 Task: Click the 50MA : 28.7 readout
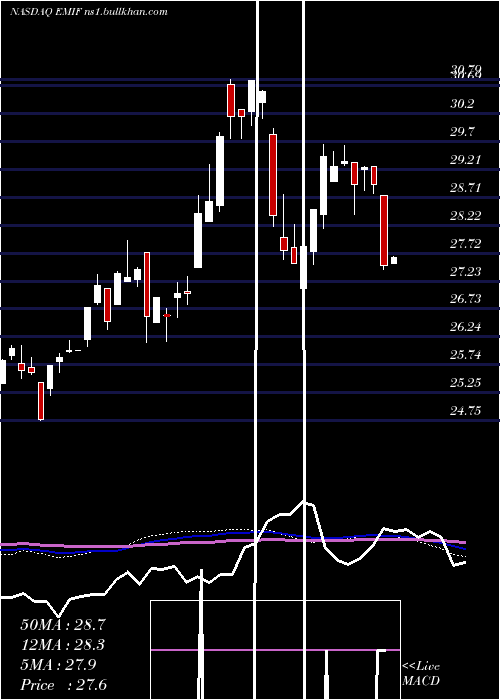pyautogui.click(x=64, y=625)
